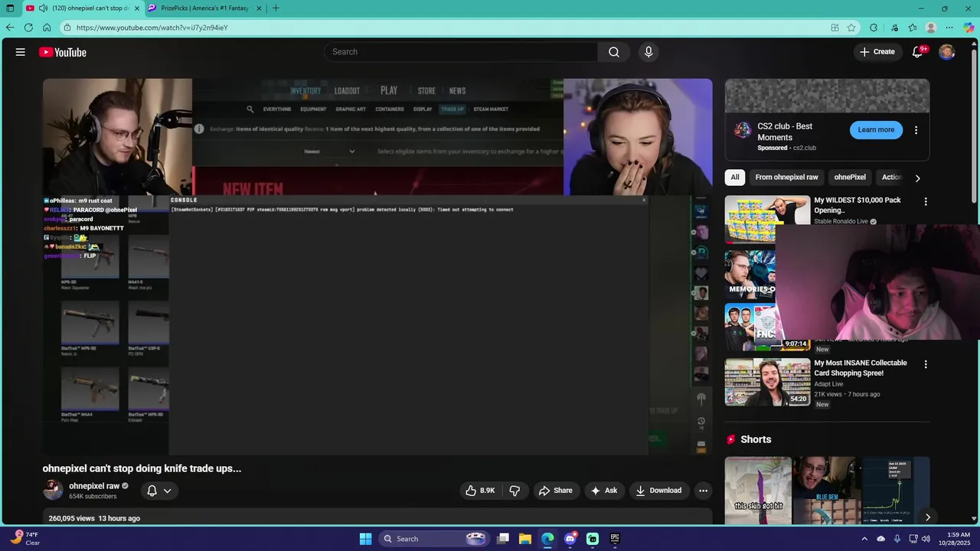The width and height of the screenshot is (980, 551).
Task: Open more actions ellipsis below video
Action: tap(703, 491)
